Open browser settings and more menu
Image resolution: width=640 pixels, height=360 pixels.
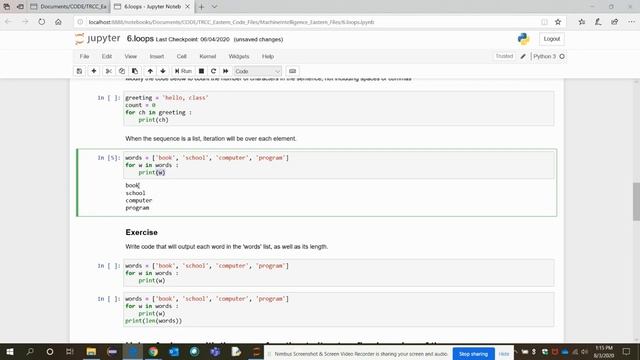(x=631, y=22)
